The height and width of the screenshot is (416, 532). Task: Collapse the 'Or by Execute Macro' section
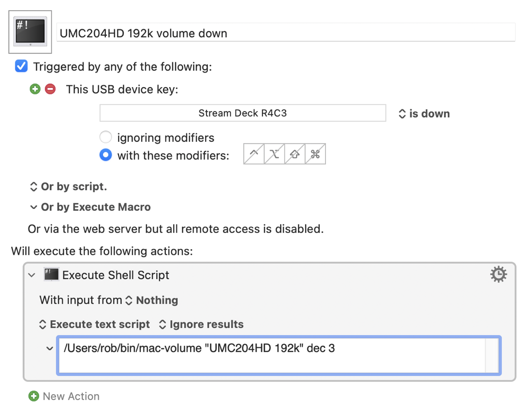[33, 207]
